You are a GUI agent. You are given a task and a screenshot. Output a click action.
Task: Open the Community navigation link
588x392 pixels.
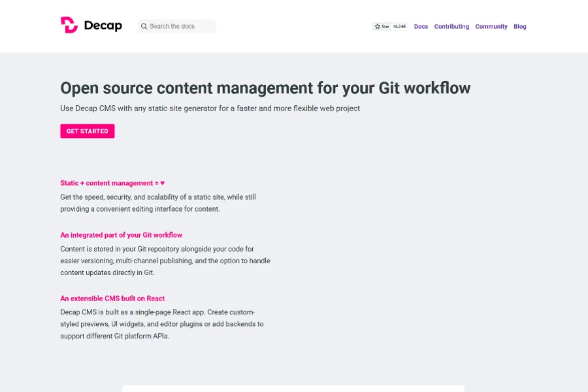[491, 27]
